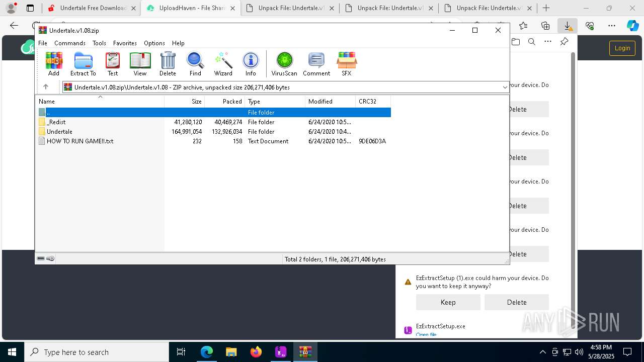Click the 9DE06D3A CRC32 value
Screen dimensions: 644x362
[372, 141]
